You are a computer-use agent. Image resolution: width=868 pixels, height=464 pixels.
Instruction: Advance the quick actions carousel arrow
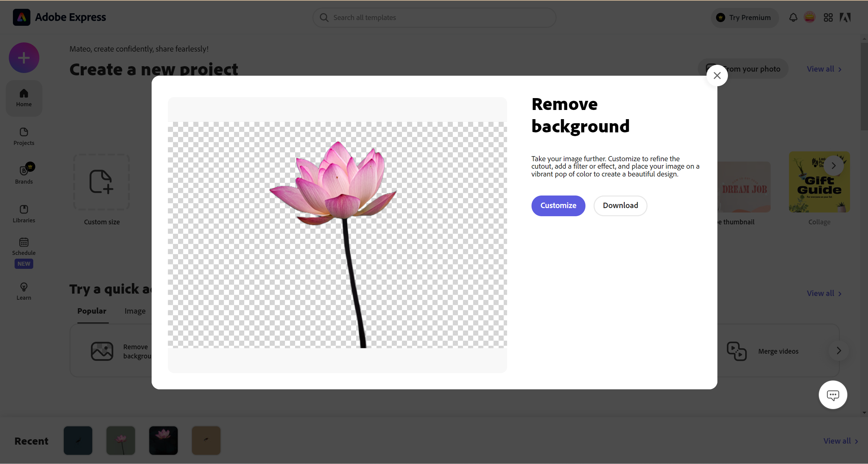pos(839,351)
